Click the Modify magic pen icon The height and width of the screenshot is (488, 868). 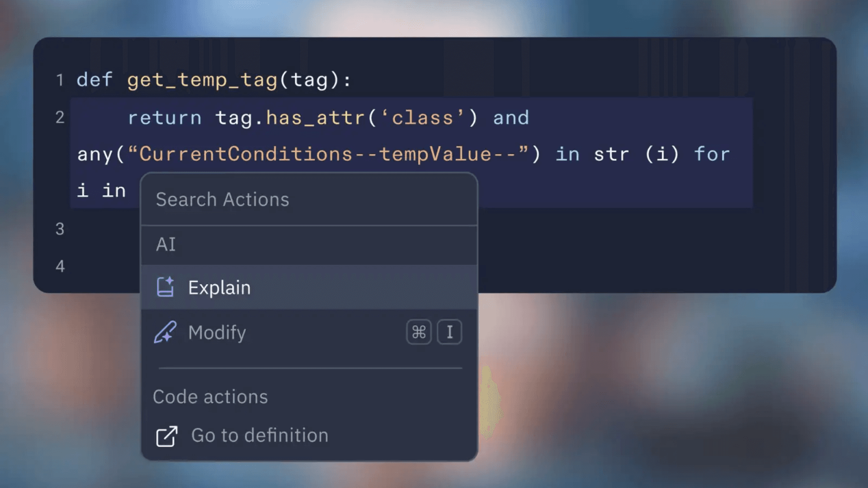[x=165, y=332]
